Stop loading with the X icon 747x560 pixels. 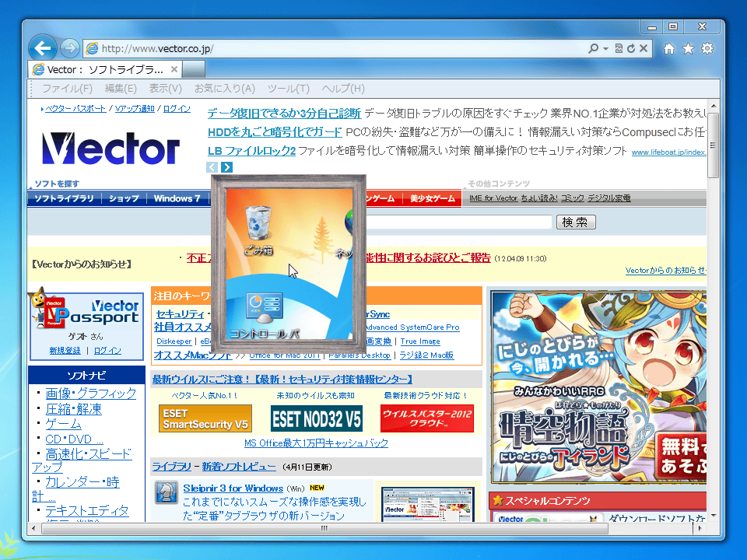coord(644,48)
